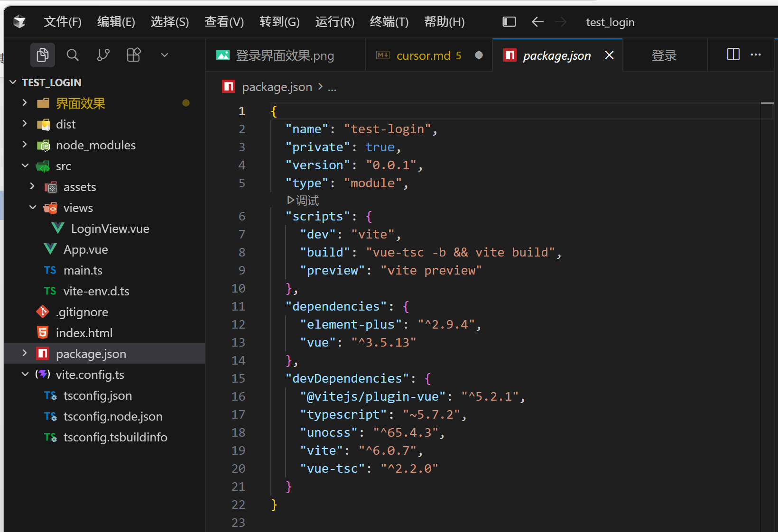Collapse nested files under vite.config.ts
This screenshot has height=532, width=778.
tap(25, 374)
